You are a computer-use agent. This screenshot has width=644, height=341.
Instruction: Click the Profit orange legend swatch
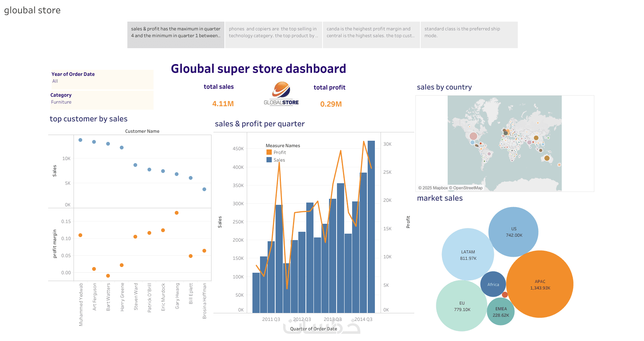(269, 152)
